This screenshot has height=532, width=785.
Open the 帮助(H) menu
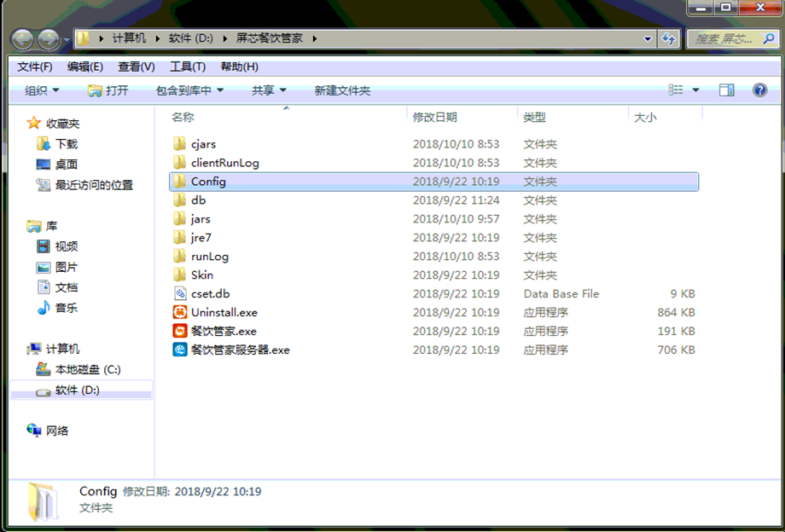click(x=239, y=66)
